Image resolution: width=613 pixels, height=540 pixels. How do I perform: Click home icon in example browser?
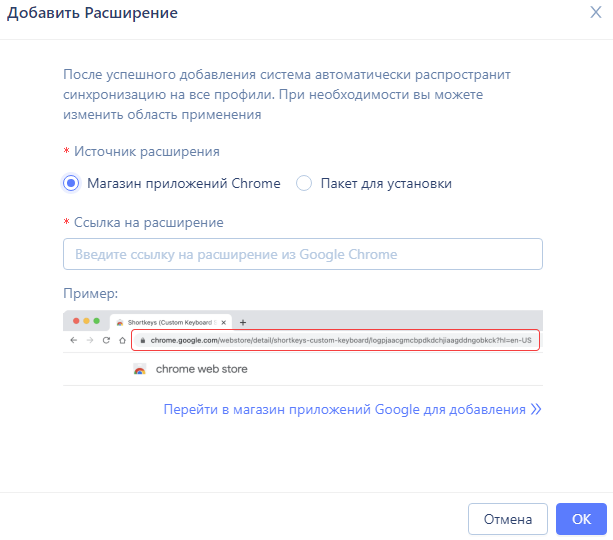pyautogui.click(x=122, y=340)
